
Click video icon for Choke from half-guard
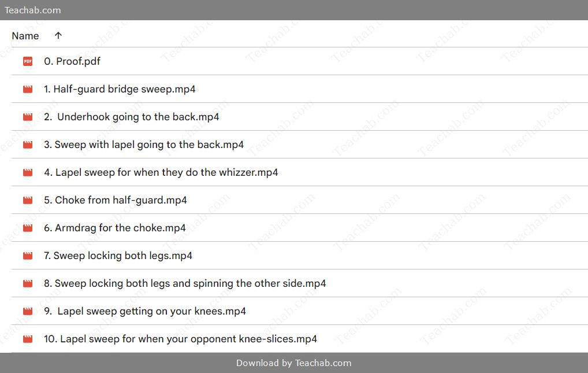coord(28,200)
